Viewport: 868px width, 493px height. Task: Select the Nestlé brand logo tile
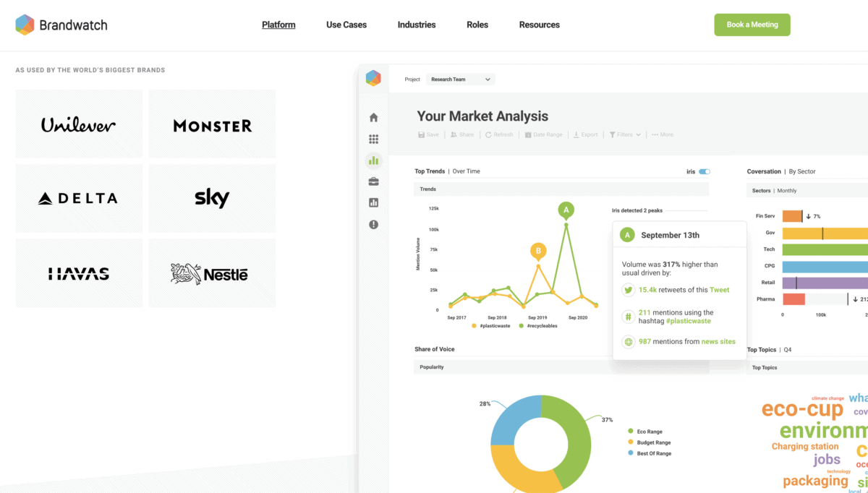[x=212, y=273]
